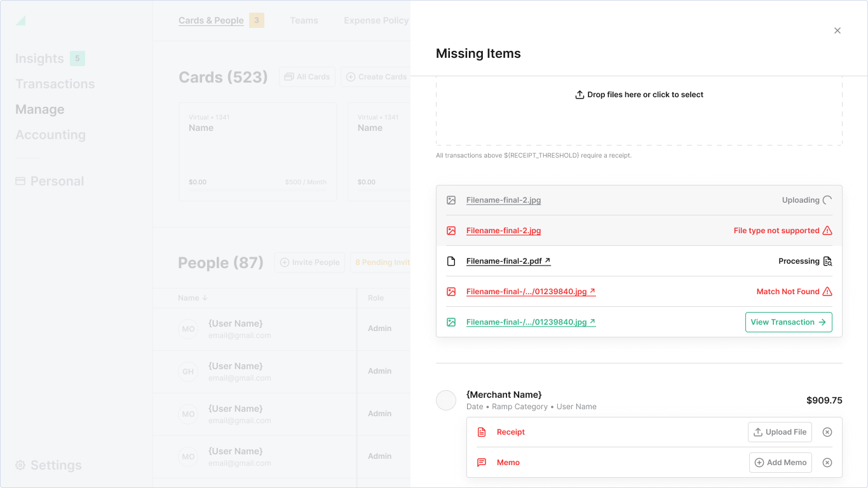This screenshot has height=488, width=868.
Task: Open the green Filename-final-/.../01239840.jpg link
Action: 531,322
